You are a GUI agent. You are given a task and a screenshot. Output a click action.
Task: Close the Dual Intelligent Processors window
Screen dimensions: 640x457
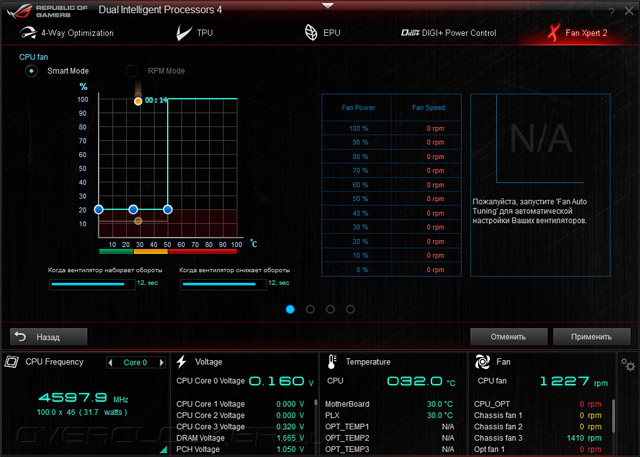pos(629,11)
